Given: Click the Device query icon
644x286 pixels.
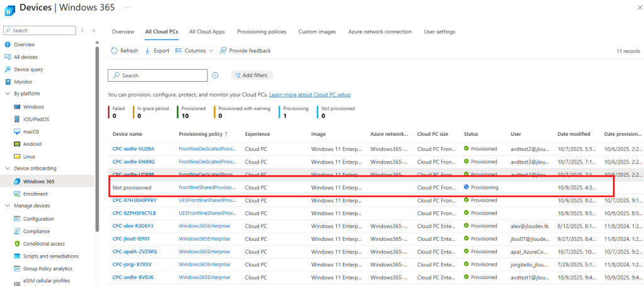Looking at the screenshot, I should point(8,69).
